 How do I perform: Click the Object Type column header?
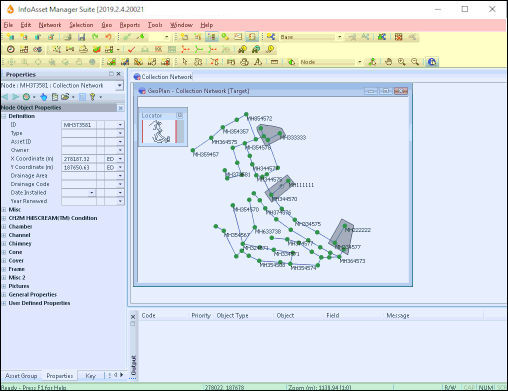click(x=232, y=315)
